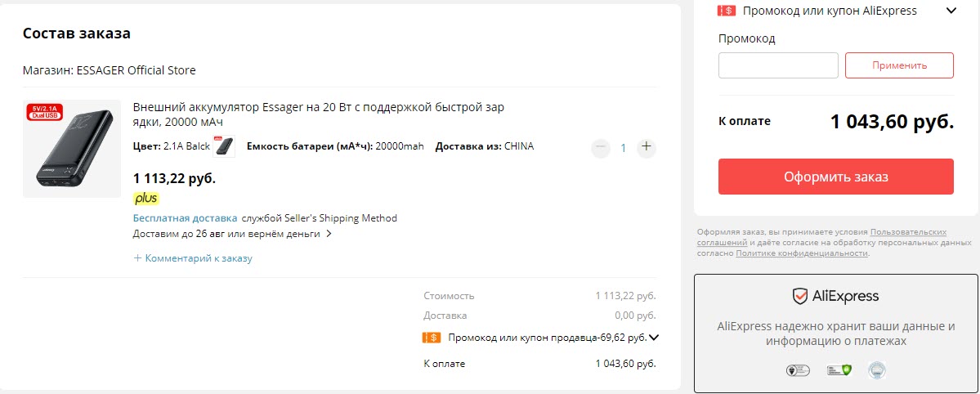Click Емкость батареи 20000mah value
Image resolution: width=980 pixels, height=394 pixels.
400,146
